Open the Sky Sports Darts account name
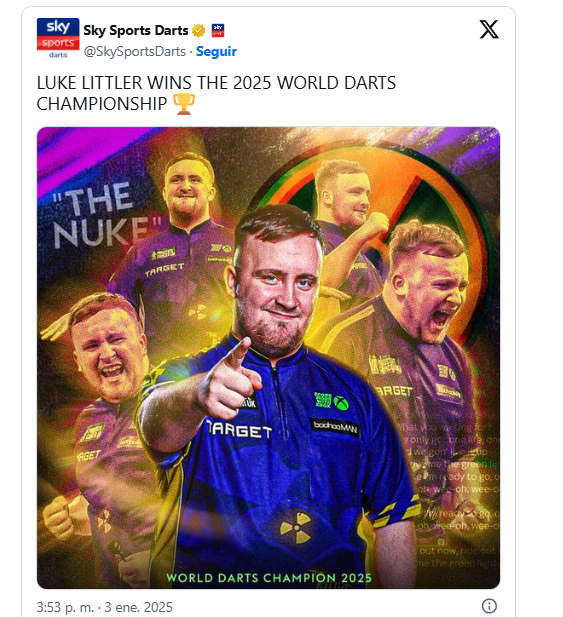The image size is (563, 617). click(136, 30)
